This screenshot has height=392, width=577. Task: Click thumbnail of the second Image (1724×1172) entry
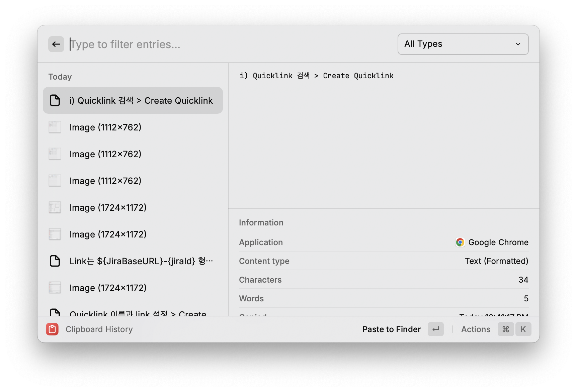pyautogui.click(x=55, y=234)
